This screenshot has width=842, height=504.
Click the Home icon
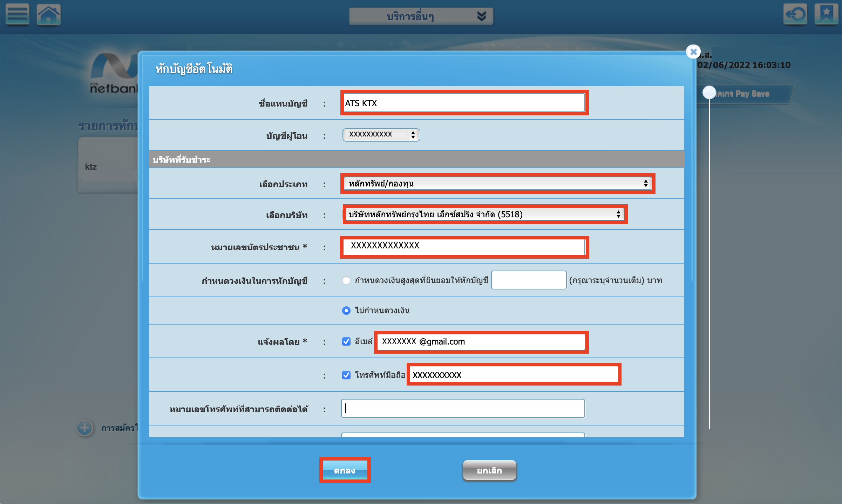pyautogui.click(x=49, y=14)
